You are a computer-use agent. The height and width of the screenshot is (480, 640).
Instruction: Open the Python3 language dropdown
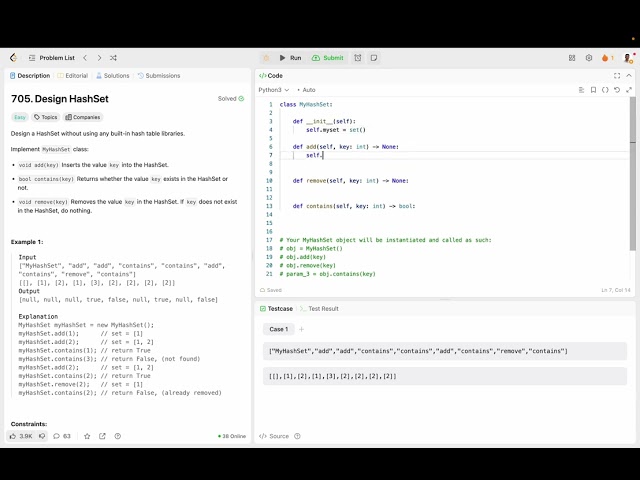(273, 90)
